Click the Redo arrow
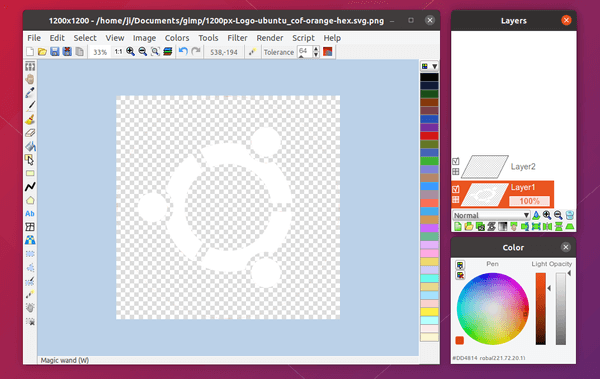This screenshot has width=600, height=379. (x=196, y=51)
